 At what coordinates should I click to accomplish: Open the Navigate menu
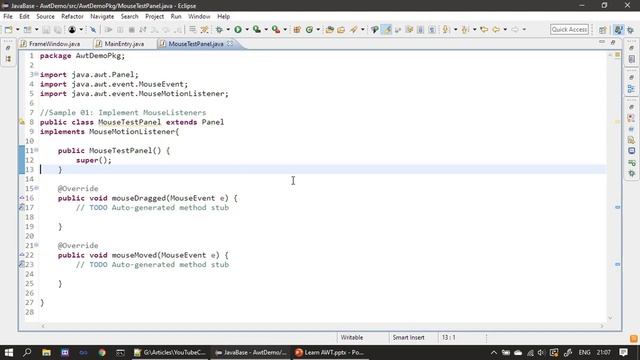[x=102, y=16]
